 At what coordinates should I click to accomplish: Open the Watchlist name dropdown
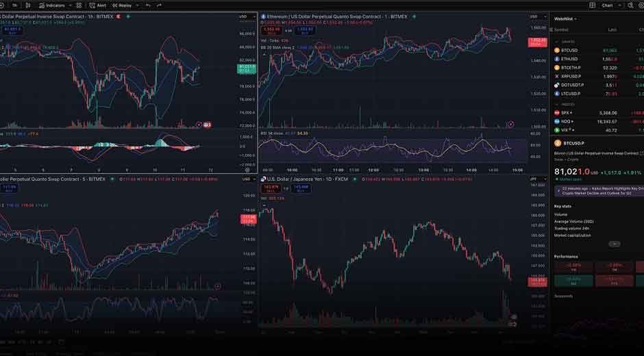[565, 19]
